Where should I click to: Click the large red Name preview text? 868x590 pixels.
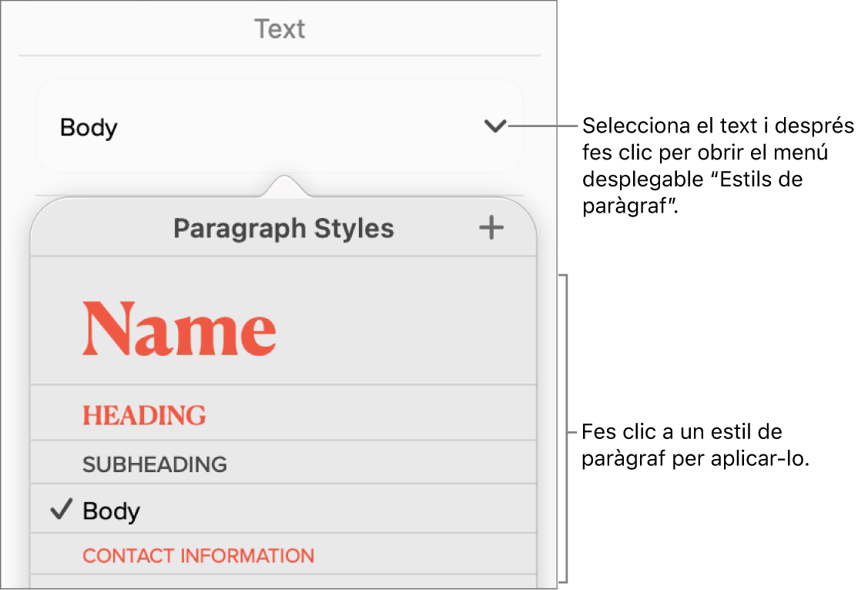point(179,329)
